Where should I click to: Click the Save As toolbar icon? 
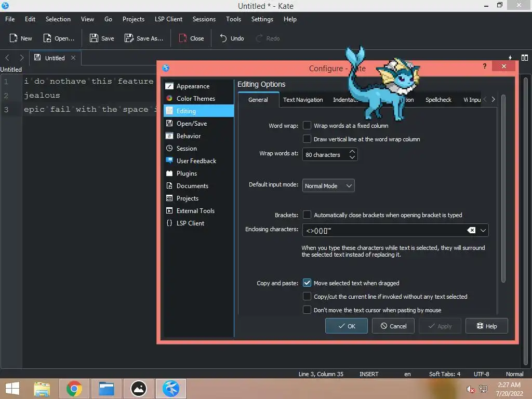click(129, 38)
